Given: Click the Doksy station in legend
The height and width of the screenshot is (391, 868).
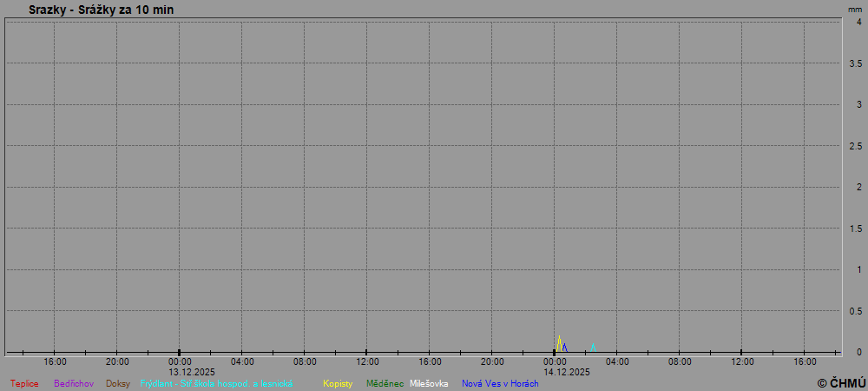Looking at the screenshot, I should pos(118,383).
